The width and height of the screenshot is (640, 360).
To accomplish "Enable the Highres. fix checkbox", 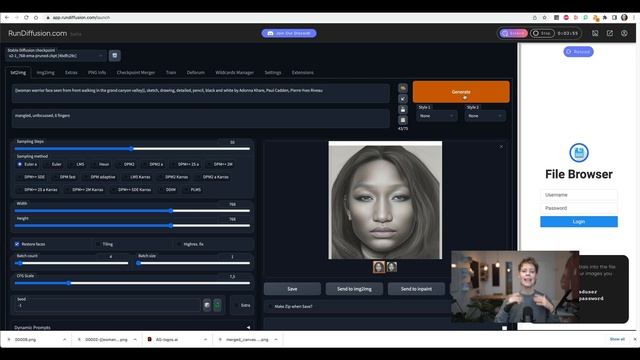I will click(179, 244).
